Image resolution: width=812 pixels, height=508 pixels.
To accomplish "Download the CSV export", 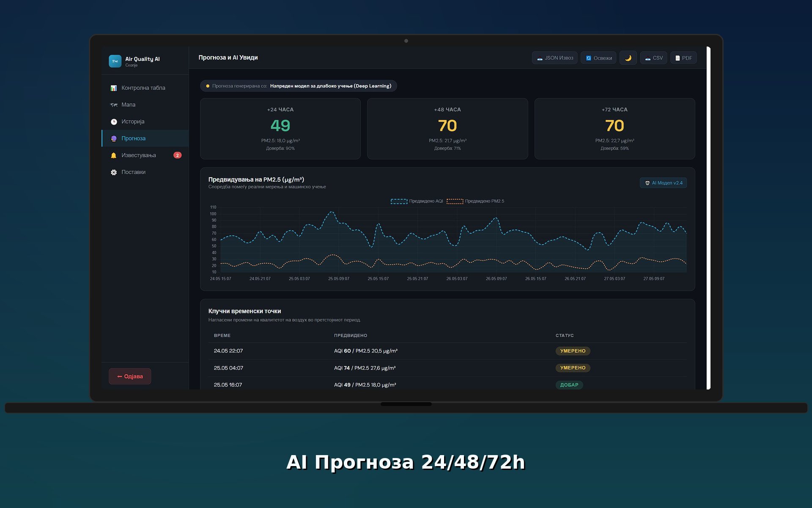I will coord(653,58).
